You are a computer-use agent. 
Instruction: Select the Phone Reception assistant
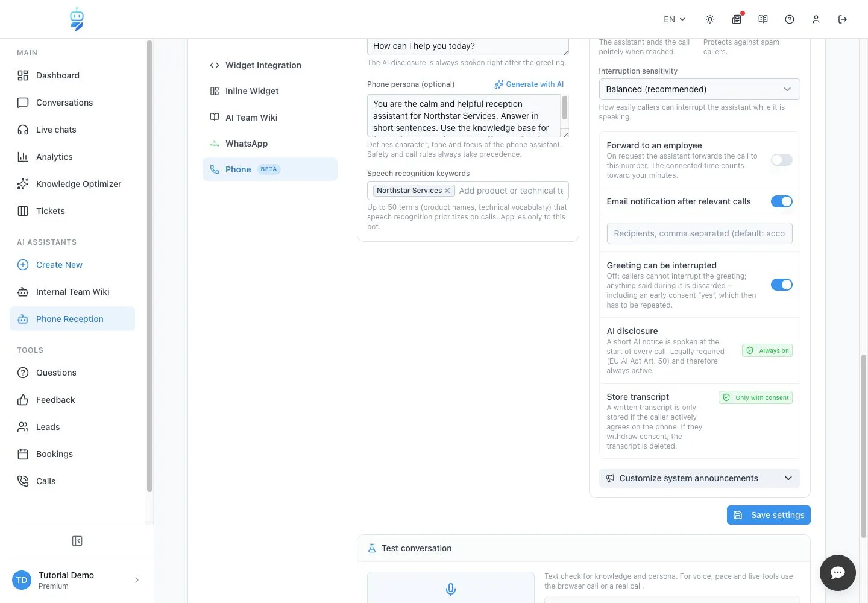(x=72, y=319)
